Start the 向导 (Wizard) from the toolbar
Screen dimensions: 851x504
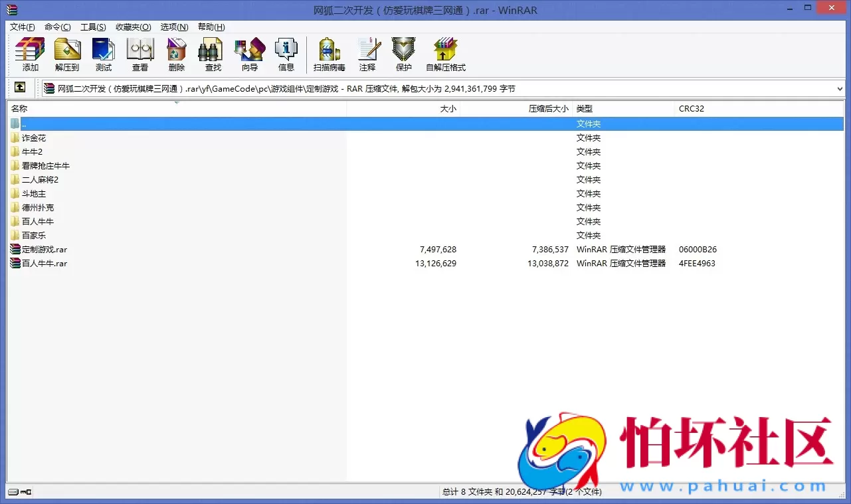click(249, 54)
